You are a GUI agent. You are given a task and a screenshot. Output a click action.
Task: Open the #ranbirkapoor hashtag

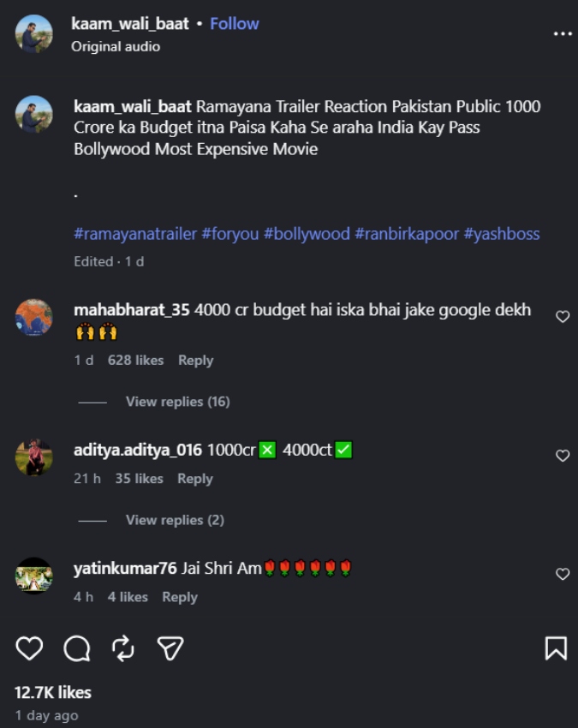(x=407, y=234)
